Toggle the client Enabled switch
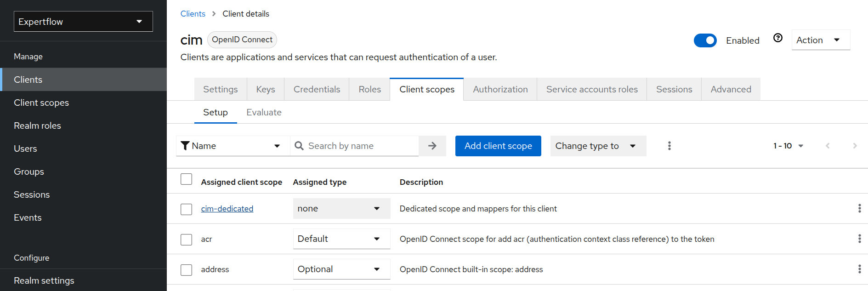The width and height of the screenshot is (868, 291). (705, 40)
